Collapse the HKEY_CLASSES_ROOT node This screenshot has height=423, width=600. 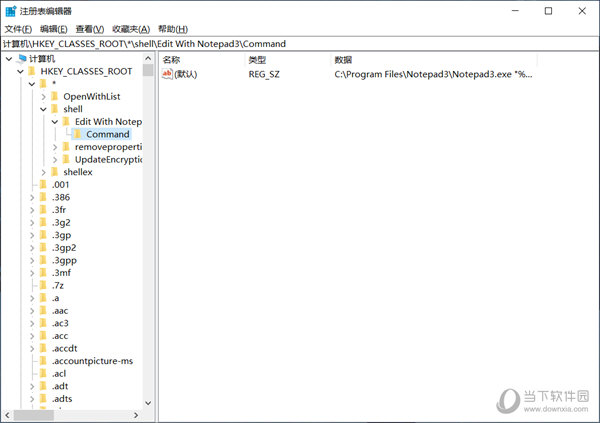(x=20, y=72)
